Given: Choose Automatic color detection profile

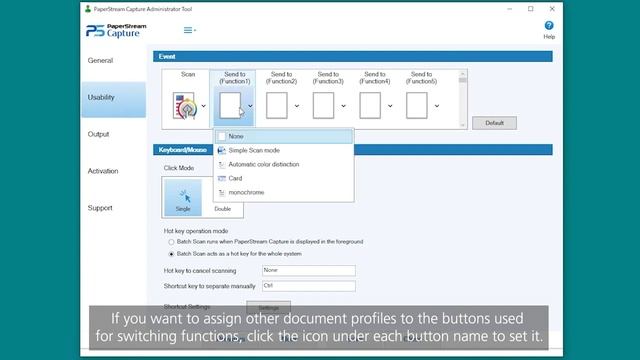Looking at the screenshot, I should tap(284, 164).
